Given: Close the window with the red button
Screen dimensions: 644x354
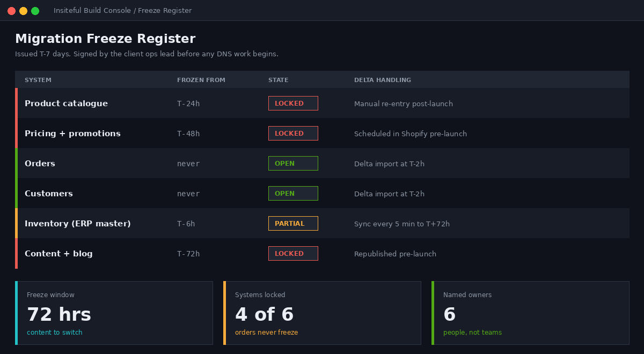Looking at the screenshot, I should [11, 11].
